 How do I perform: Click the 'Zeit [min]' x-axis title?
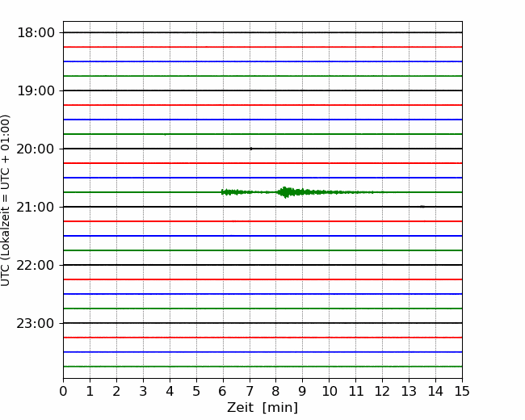pos(262,408)
